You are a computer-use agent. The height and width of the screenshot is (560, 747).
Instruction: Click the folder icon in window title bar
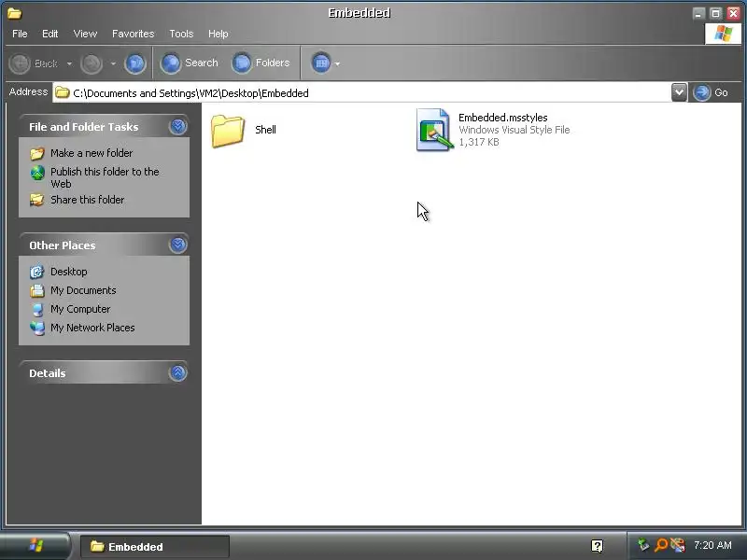click(x=15, y=13)
